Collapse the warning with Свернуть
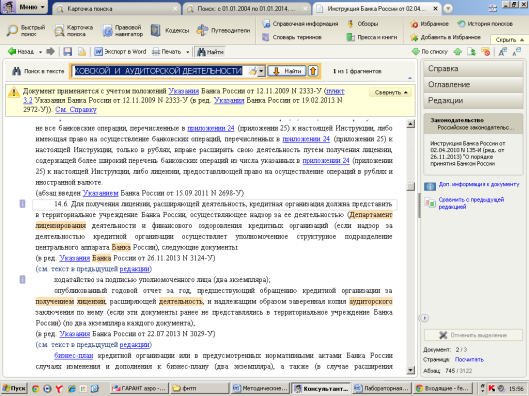 point(391,92)
